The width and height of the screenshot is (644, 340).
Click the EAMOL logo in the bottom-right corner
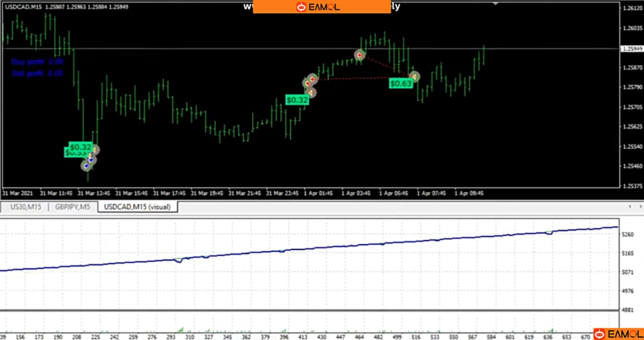618,334
